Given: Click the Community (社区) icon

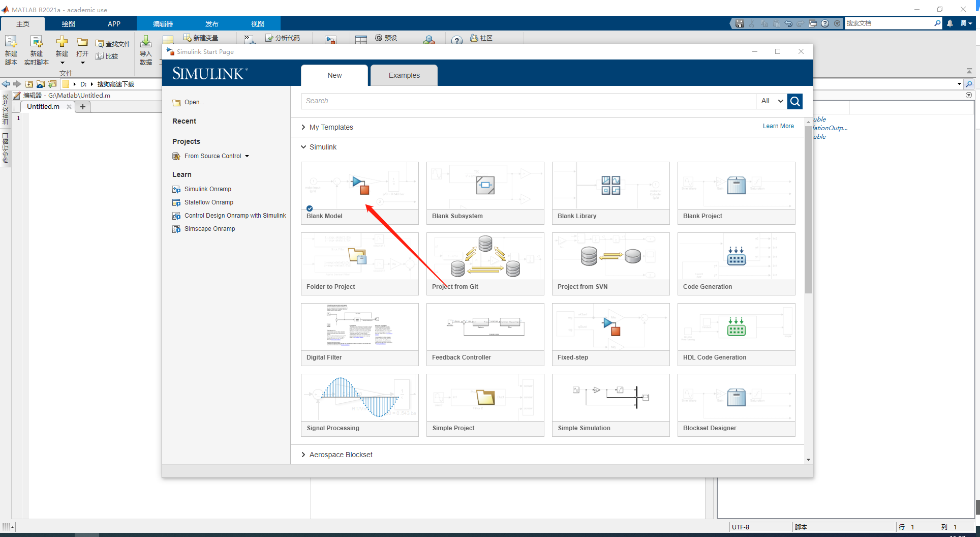Looking at the screenshot, I should click(x=474, y=38).
